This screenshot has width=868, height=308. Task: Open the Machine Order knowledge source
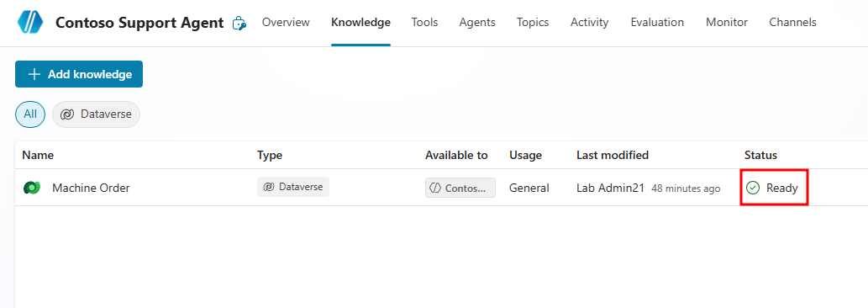[x=91, y=188]
